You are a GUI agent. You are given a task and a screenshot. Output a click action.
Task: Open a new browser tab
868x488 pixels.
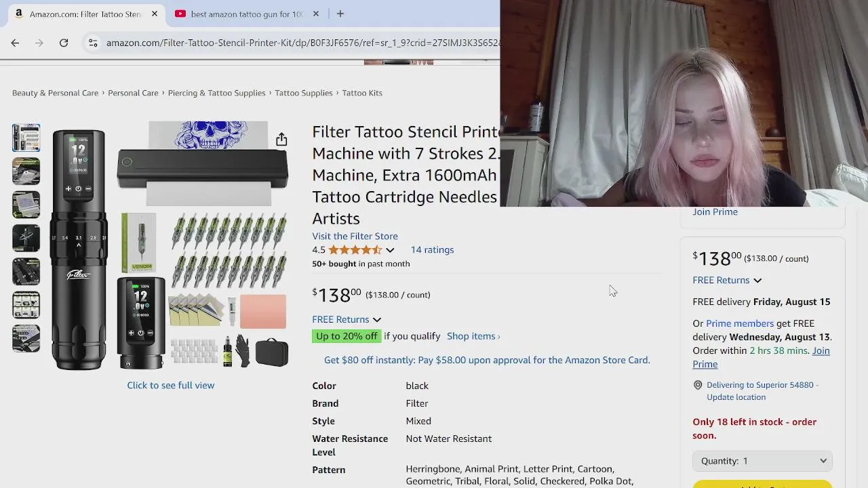coord(340,14)
